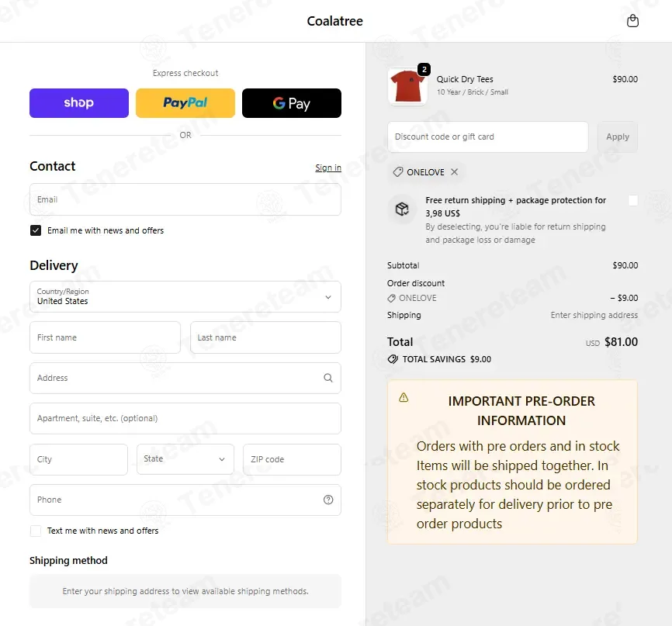Viewport: 672px width, 626px height.
Task: Click the Quick Dry Tees product thumbnail
Action: [407, 86]
